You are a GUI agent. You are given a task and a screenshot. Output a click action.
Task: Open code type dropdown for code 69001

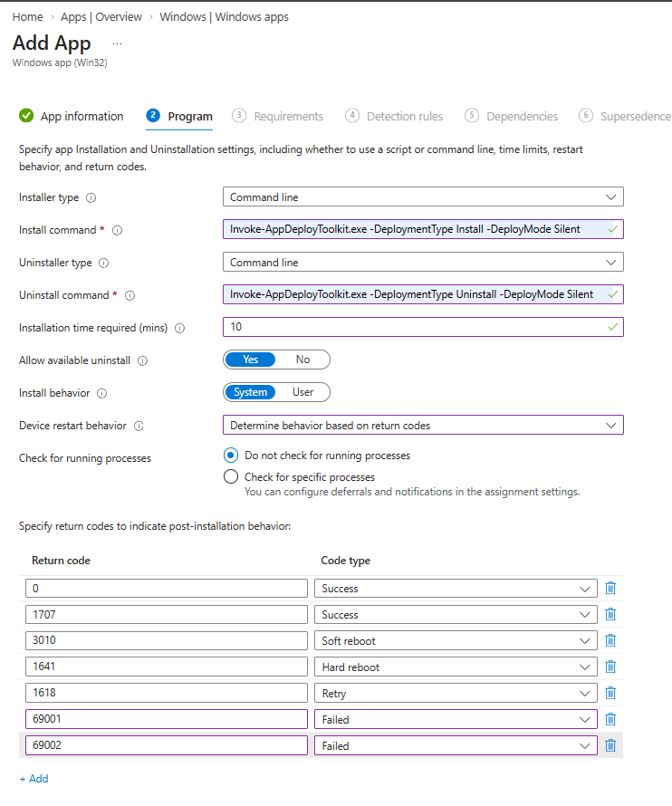[x=456, y=719]
